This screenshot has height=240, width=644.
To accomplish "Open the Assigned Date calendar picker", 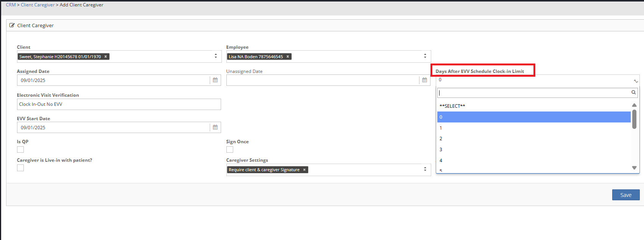I will (215, 80).
